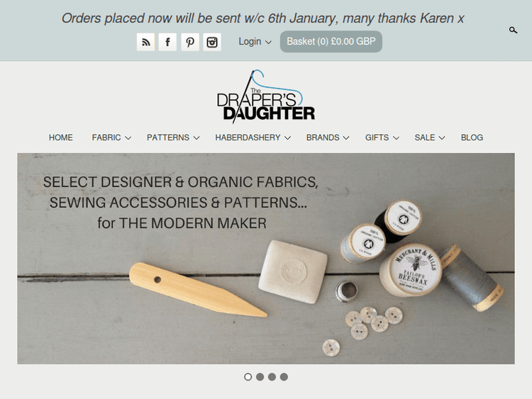This screenshot has width=532, height=399.
Task: Click the search magnifier icon
Action: click(513, 30)
